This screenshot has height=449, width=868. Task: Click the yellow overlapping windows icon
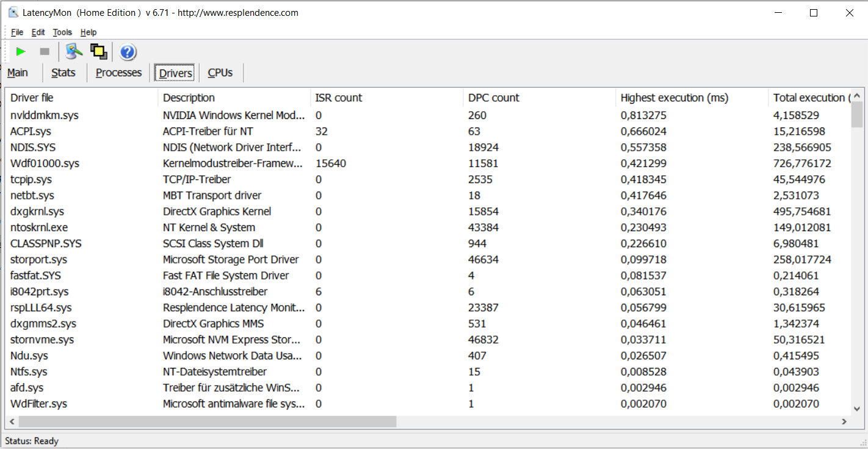click(98, 52)
